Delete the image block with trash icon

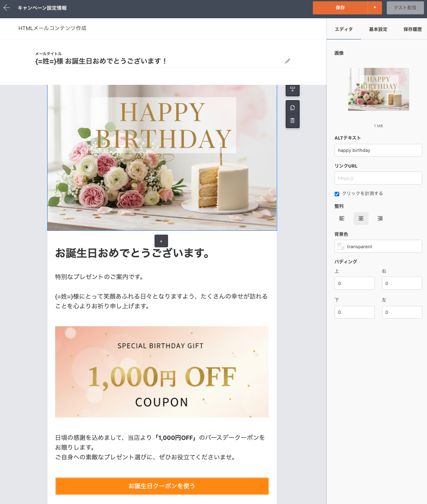[x=292, y=120]
